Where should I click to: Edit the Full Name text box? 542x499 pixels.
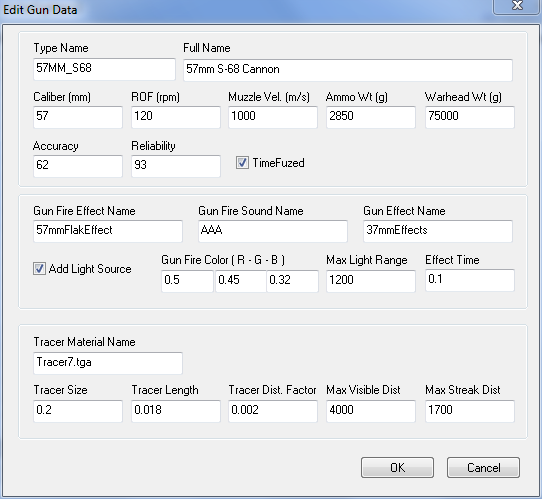[x=348, y=70]
